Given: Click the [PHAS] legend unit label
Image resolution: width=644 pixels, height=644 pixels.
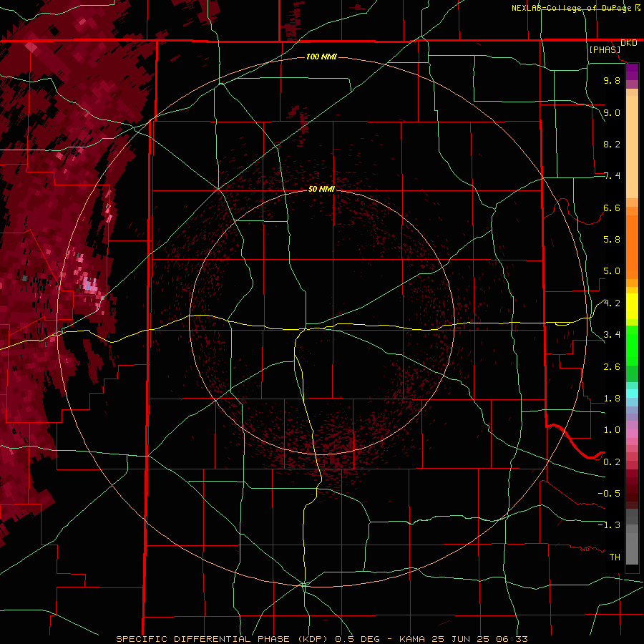Looking at the screenshot, I should coord(605,49).
